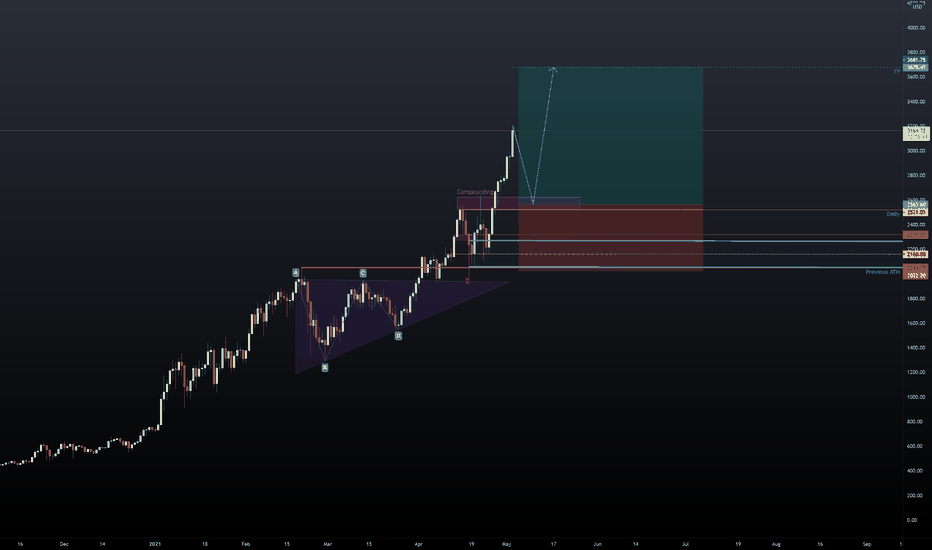This screenshot has width=932, height=550.
Task: Click the 600.00 price axis value
Action: pos(916,446)
